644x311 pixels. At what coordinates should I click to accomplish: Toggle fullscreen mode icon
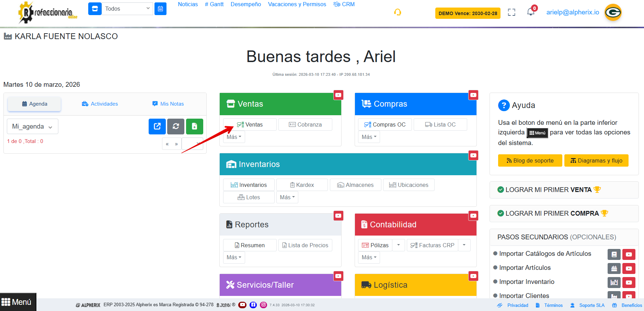point(511,12)
